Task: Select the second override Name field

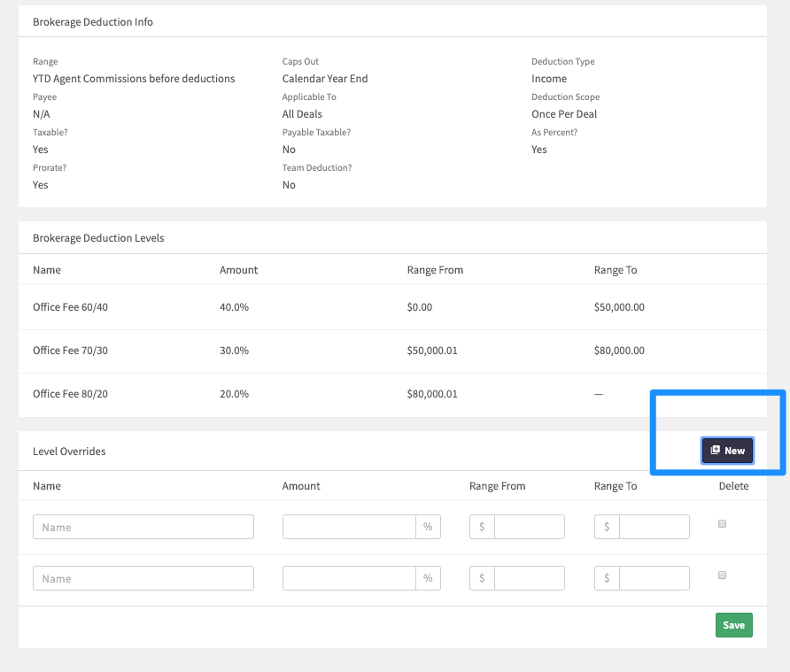Action: pyautogui.click(x=143, y=578)
